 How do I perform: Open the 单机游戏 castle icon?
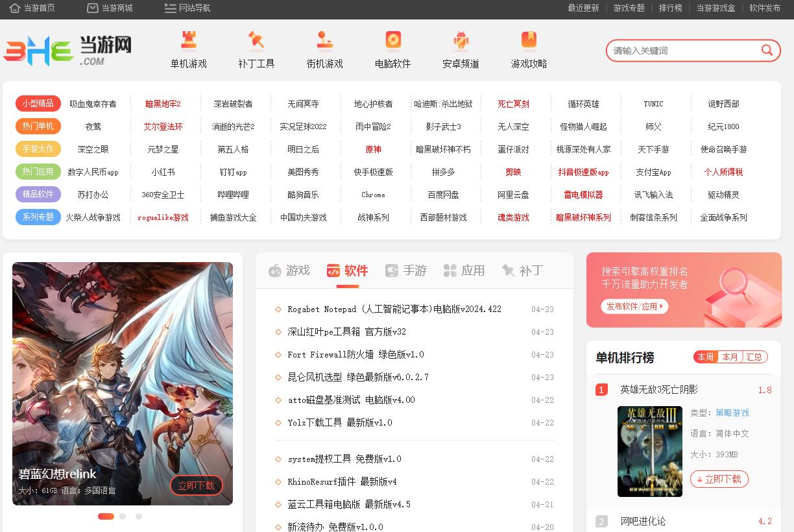point(188,40)
